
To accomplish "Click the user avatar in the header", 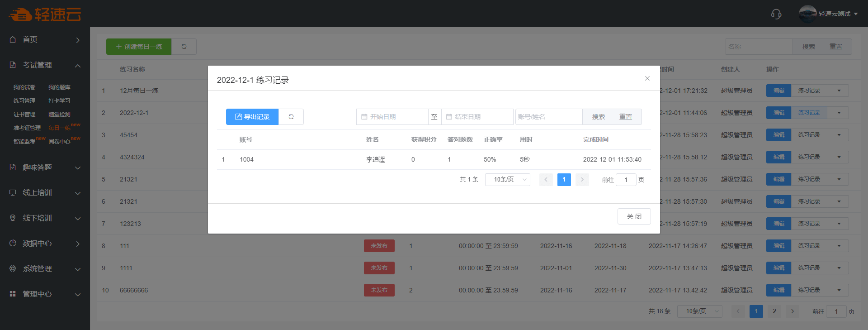I will [x=807, y=14].
